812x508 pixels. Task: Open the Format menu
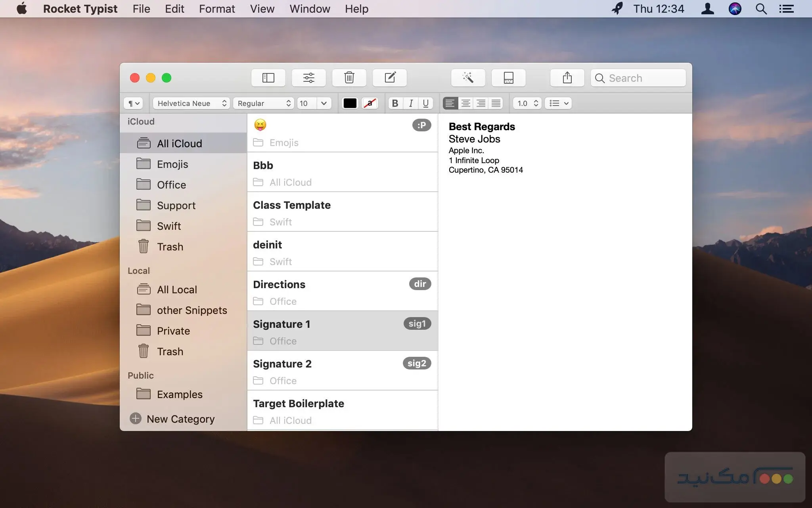[x=217, y=9]
